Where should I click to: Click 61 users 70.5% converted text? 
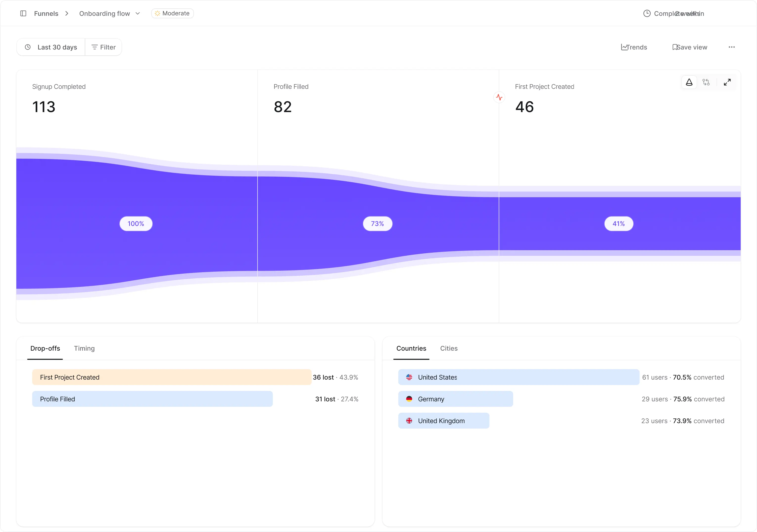pos(683,377)
